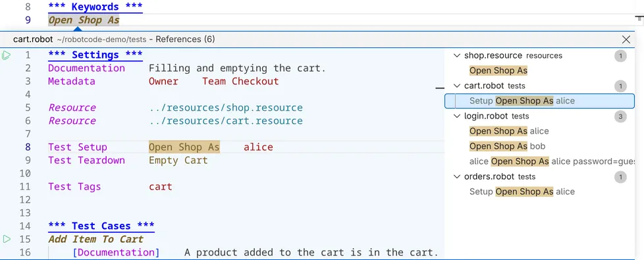This screenshot has height=260, width=644.
Task: Click the shop.resource file name
Action: pos(493,55)
